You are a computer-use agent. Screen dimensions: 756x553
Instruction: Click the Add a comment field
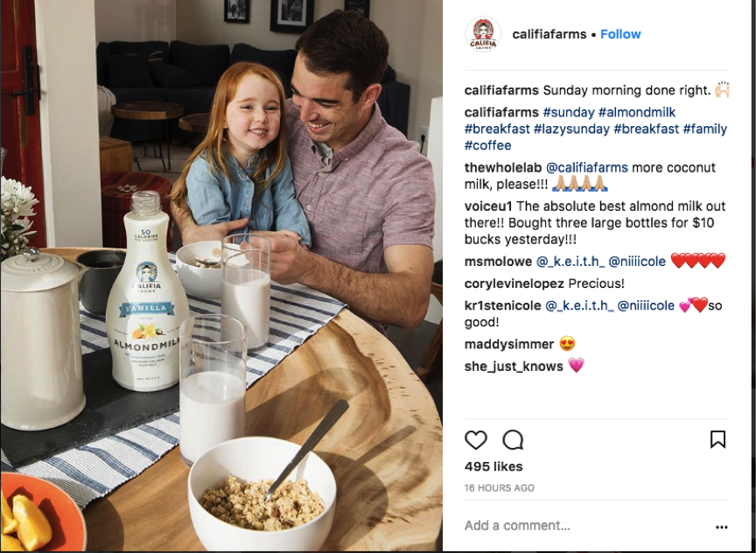(584, 526)
